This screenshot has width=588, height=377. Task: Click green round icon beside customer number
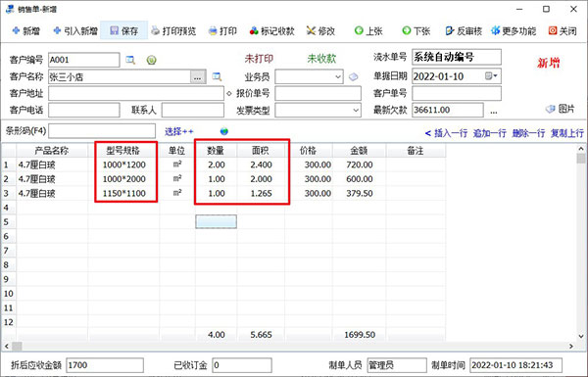tap(152, 60)
